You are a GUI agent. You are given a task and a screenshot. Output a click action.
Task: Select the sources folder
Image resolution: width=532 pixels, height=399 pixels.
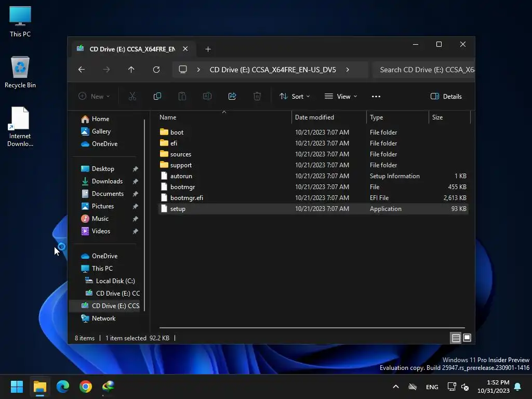click(313, 154)
